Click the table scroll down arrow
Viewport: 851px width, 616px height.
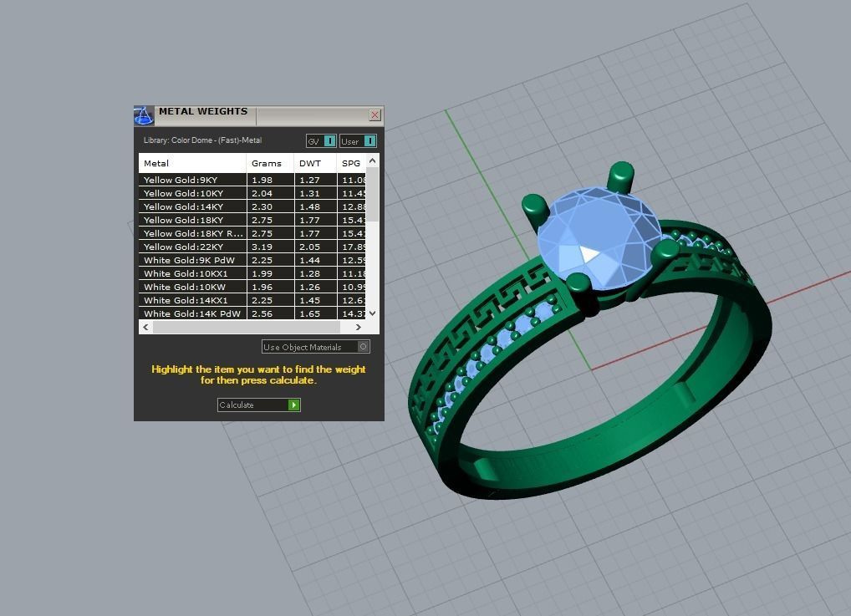tap(372, 313)
